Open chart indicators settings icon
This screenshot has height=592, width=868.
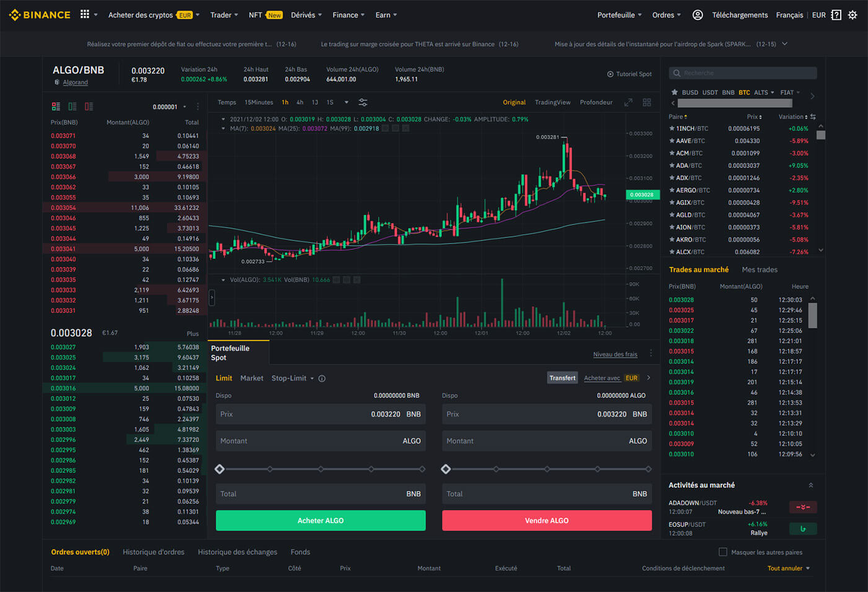(363, 102)
